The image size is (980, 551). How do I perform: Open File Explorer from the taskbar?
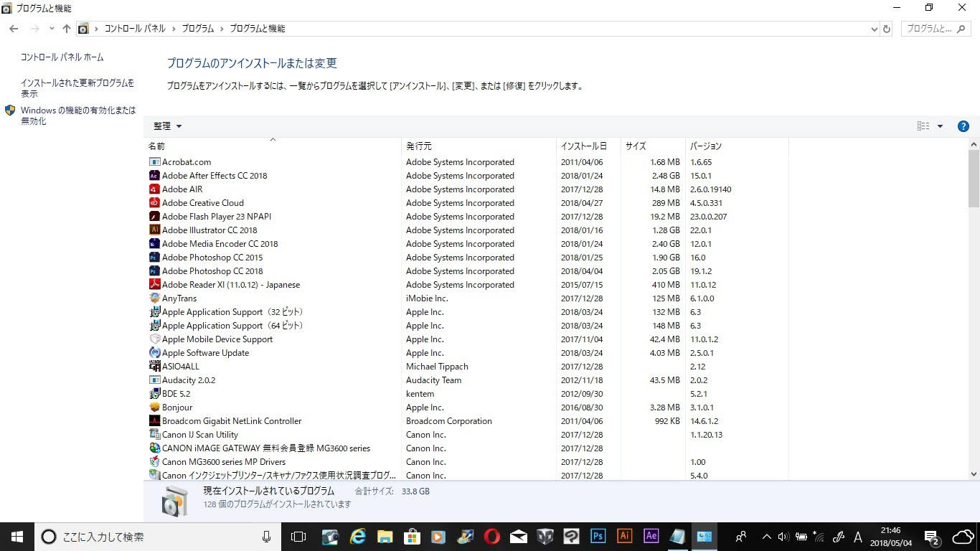pyautogui.click(x=385, y=536)
